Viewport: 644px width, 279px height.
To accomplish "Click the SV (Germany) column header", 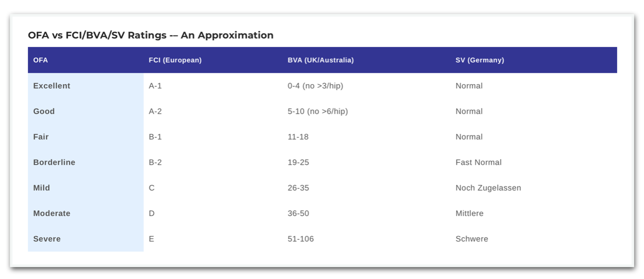I will [x=479, y=60].
